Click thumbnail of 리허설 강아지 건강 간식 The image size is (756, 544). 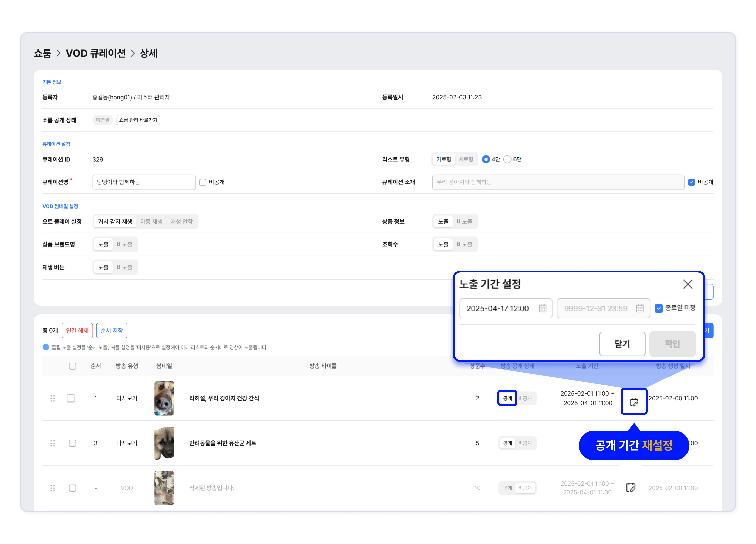(x=164, y=398)
